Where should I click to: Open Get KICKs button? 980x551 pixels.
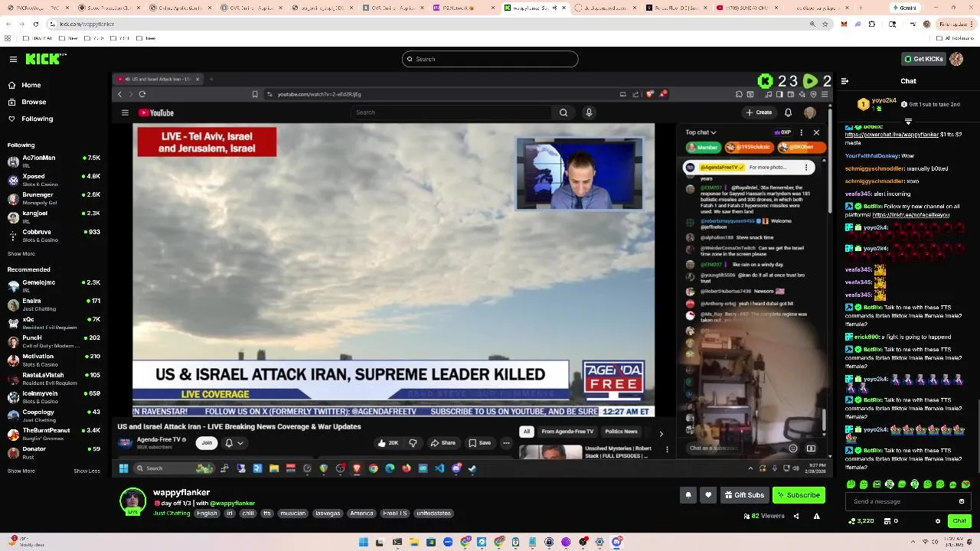pyautogui.click(x=924, y=59)
